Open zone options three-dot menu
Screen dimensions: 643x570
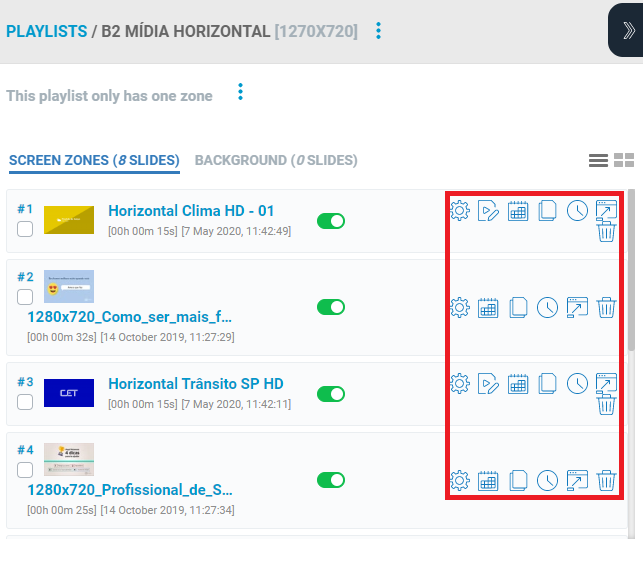click(240, 92)
